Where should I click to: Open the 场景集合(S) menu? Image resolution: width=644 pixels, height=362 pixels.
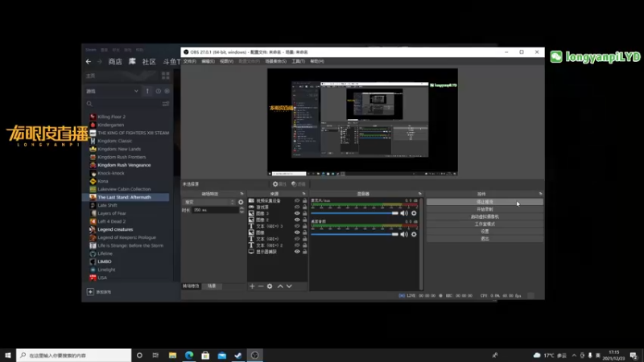275,61
